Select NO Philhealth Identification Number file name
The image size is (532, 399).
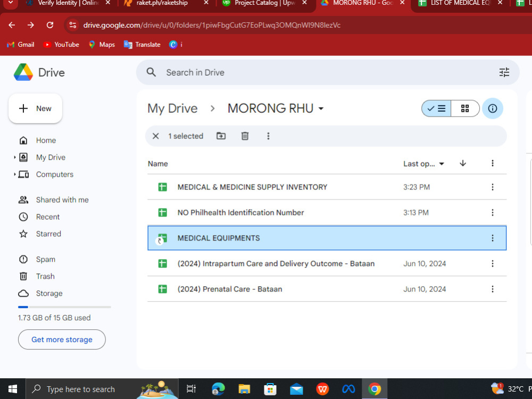(x=240, y=212)
